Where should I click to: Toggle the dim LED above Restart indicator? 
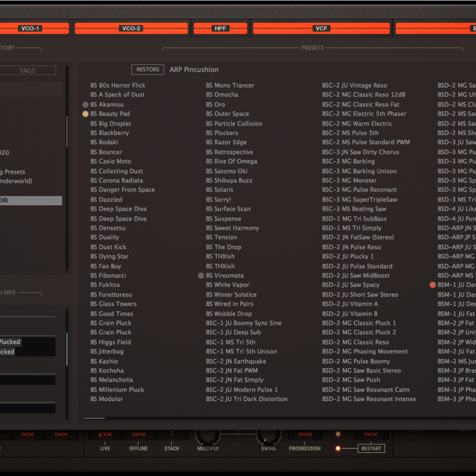(338, 434)
